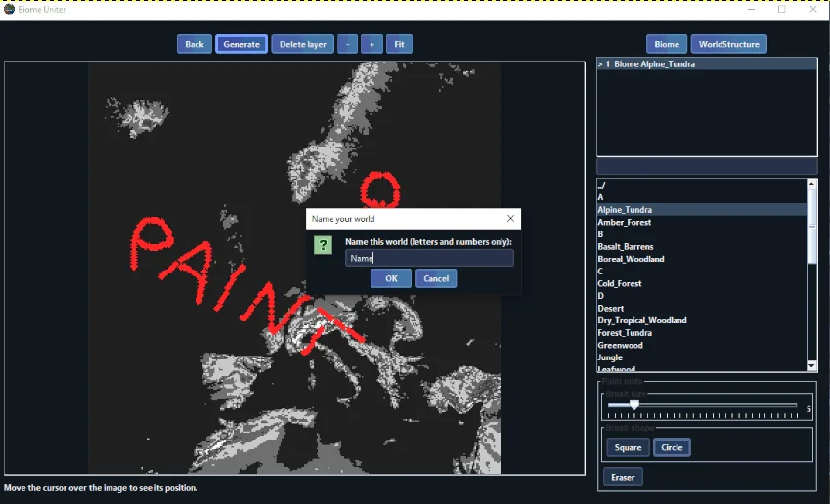Select Jungle in the biome list

tap(702, 357)
